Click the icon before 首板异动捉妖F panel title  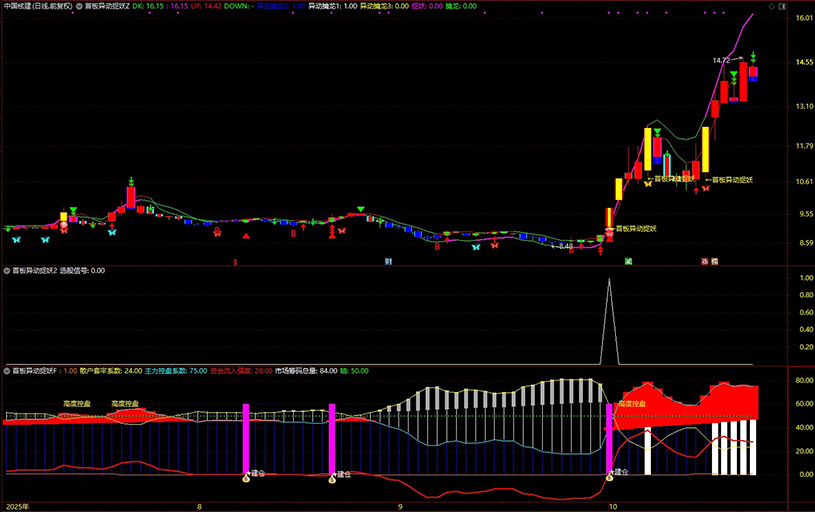(7, 370)
